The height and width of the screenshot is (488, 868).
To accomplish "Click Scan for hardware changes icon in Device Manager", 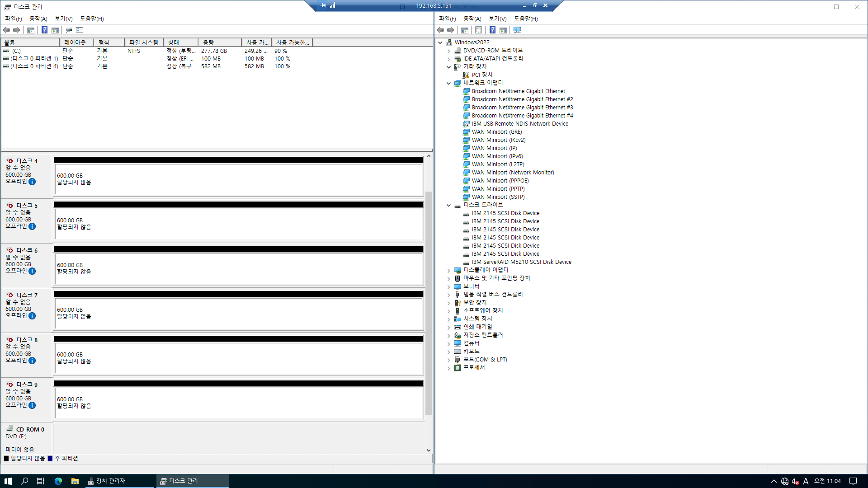I will 517,30.
